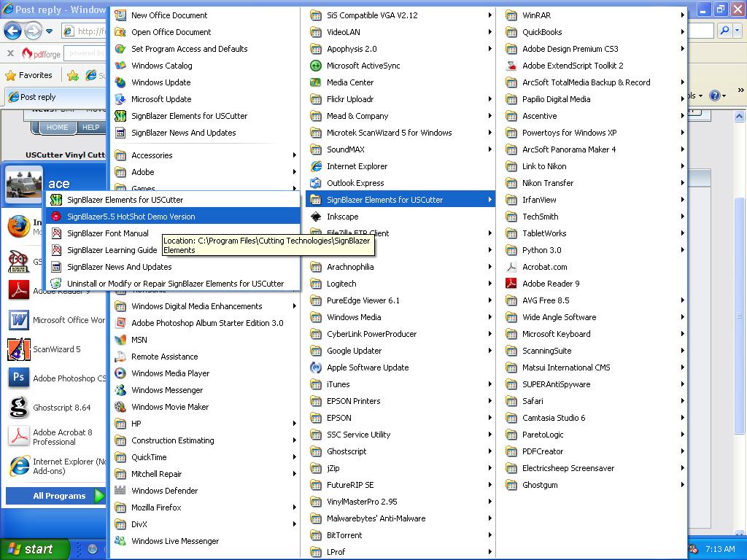This screenshot has height=560, width=747.
Task: Open Apple Software Update icon
Action: coord(316,367)
